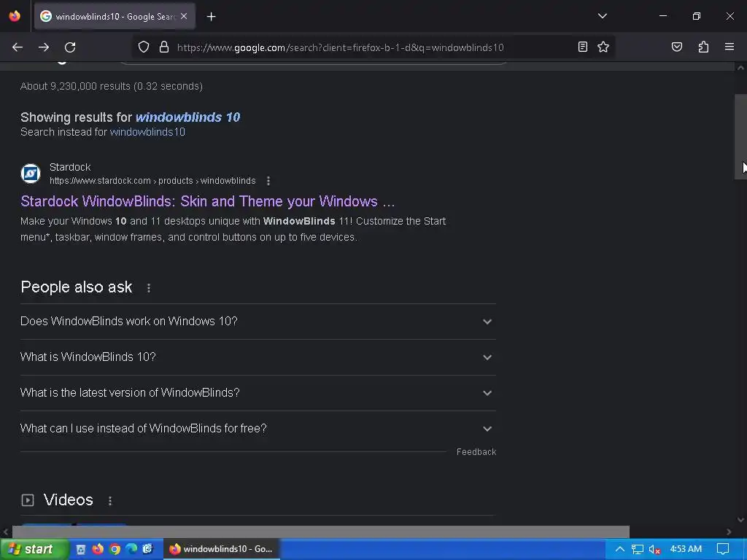Click the 4:53 AM clock
Viewport: 747px width, 560px height.
[x=686, y=549]
